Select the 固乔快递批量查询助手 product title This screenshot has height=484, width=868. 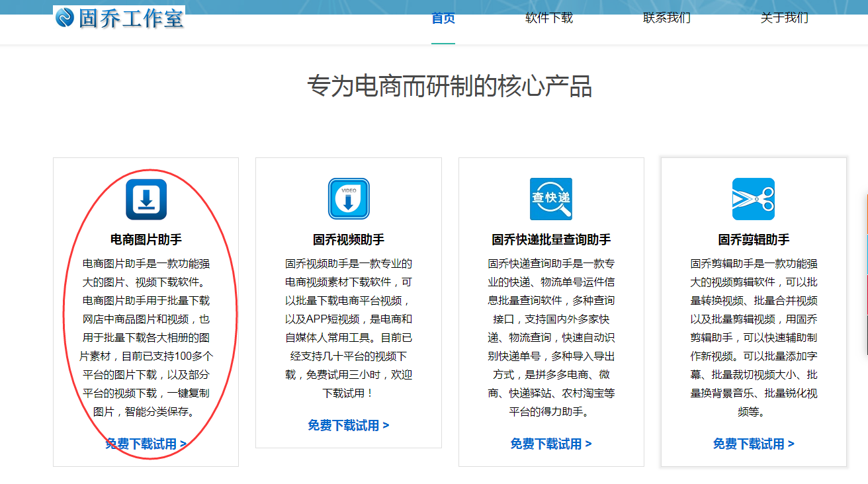(551, 239)
